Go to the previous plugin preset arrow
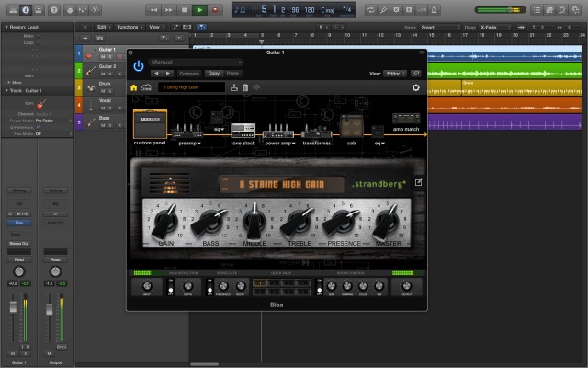The image size is (588, 368). coord(157,74)
